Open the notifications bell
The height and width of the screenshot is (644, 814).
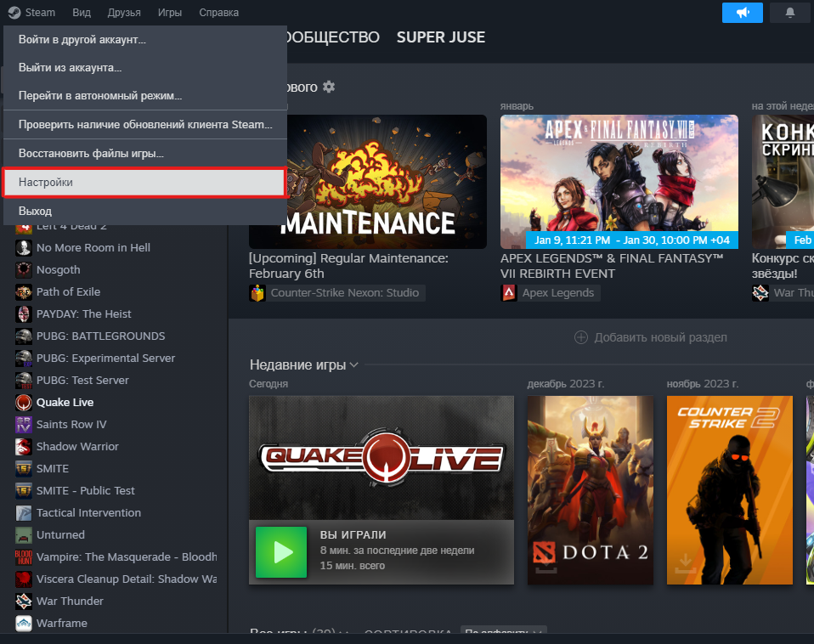789,13
